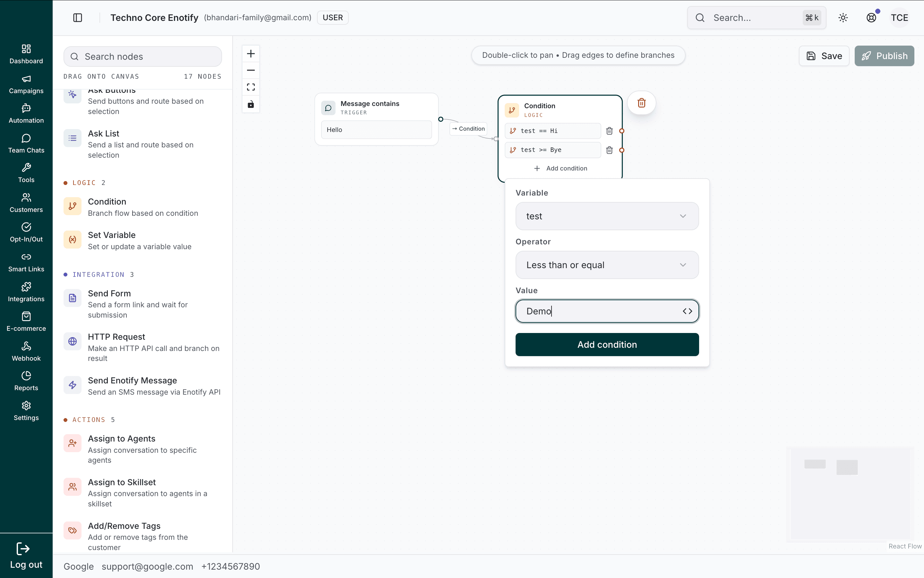
Task: Click support@google.com in footer
Action: 147,566
